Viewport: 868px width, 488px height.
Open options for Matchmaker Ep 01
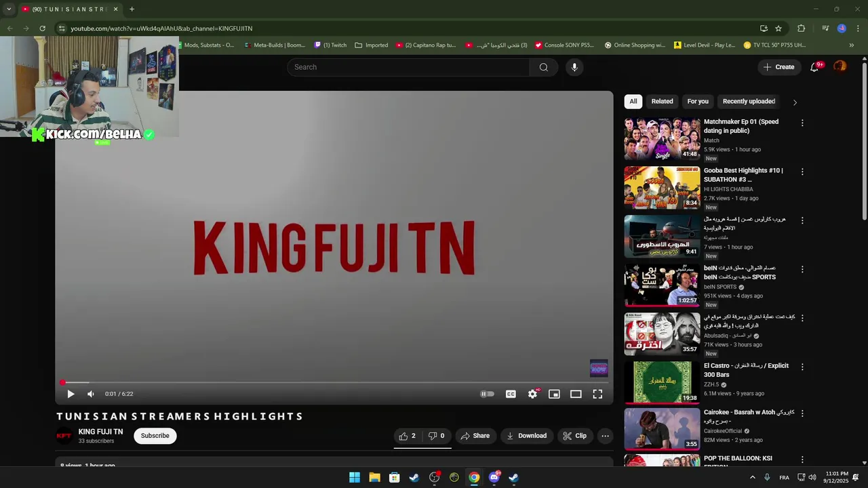[x=802, y=123]
